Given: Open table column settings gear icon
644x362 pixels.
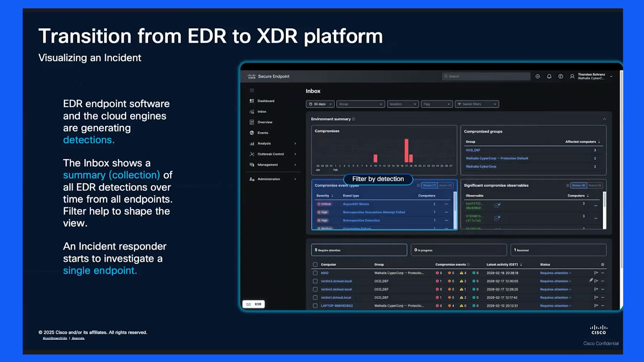Looking at the screenshot, I should 602,264.
